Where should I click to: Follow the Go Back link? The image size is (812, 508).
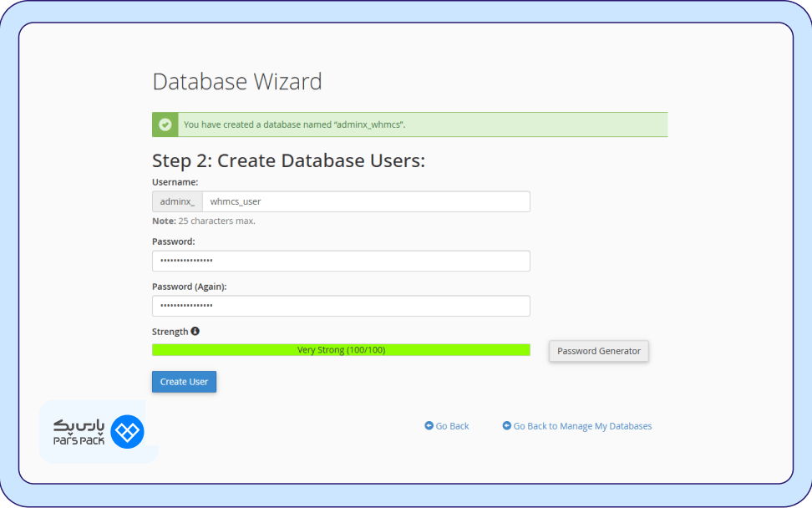(x=451, y=426)
